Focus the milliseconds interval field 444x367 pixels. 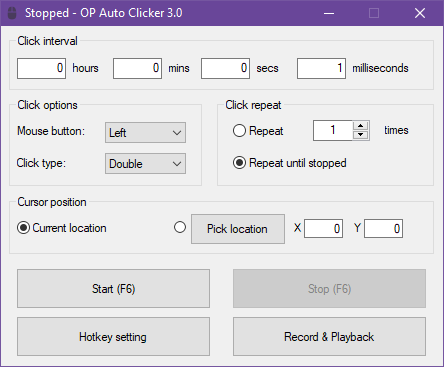(321, 68)
